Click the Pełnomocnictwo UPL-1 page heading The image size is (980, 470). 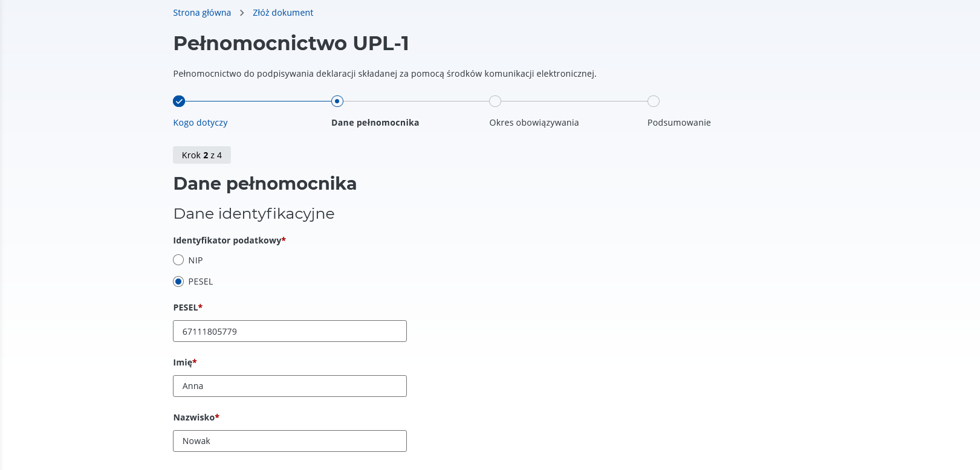click(291, 43)
